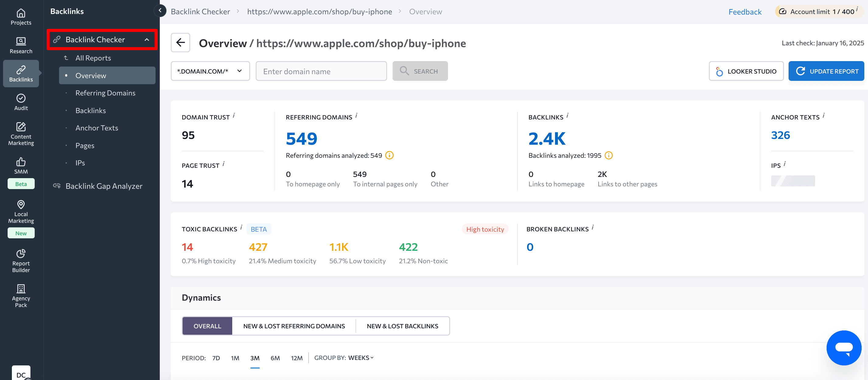
Task: Open Backlinks sub-item in sidebar menu
Action: pyautogui.click(x=90, y=110)
